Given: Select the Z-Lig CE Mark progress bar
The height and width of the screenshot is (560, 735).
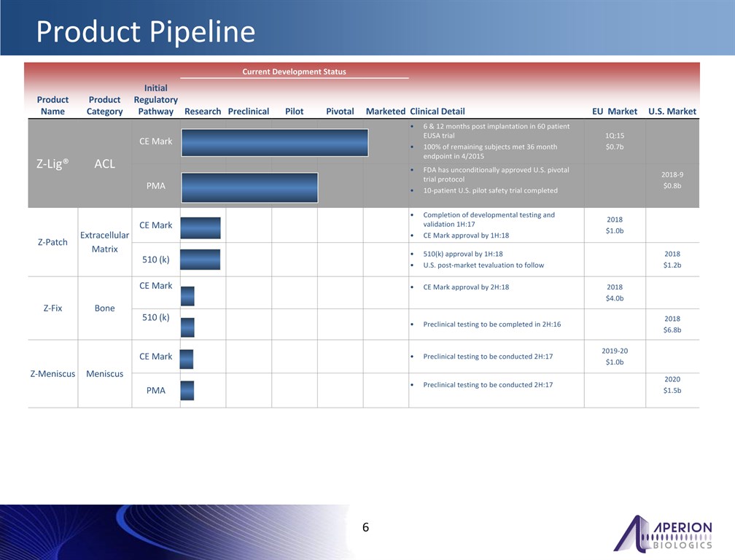Looking at the screenshot, I should [x=274, y=142].
